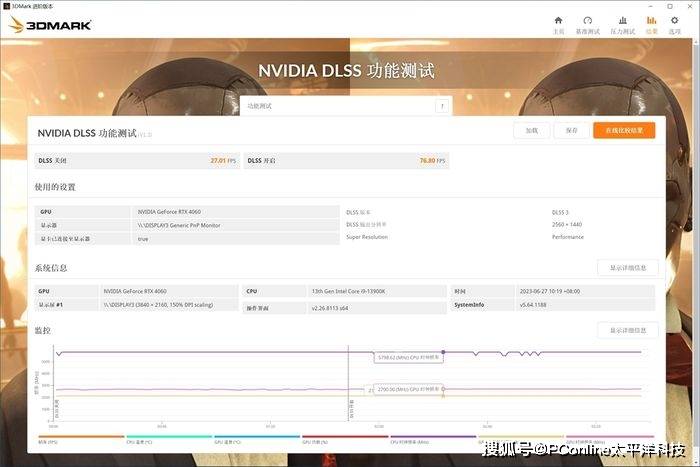This screenshot has height=467, width=700.
Task: Toggle the orange frame rate (FPS) legend
Action: coord(81,439)
